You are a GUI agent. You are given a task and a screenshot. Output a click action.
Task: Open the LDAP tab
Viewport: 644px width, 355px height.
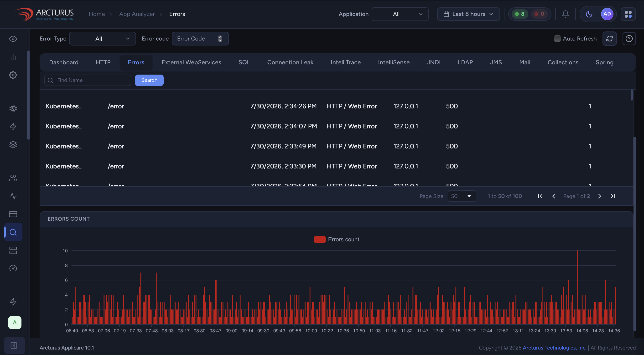(x=465, y=62)
